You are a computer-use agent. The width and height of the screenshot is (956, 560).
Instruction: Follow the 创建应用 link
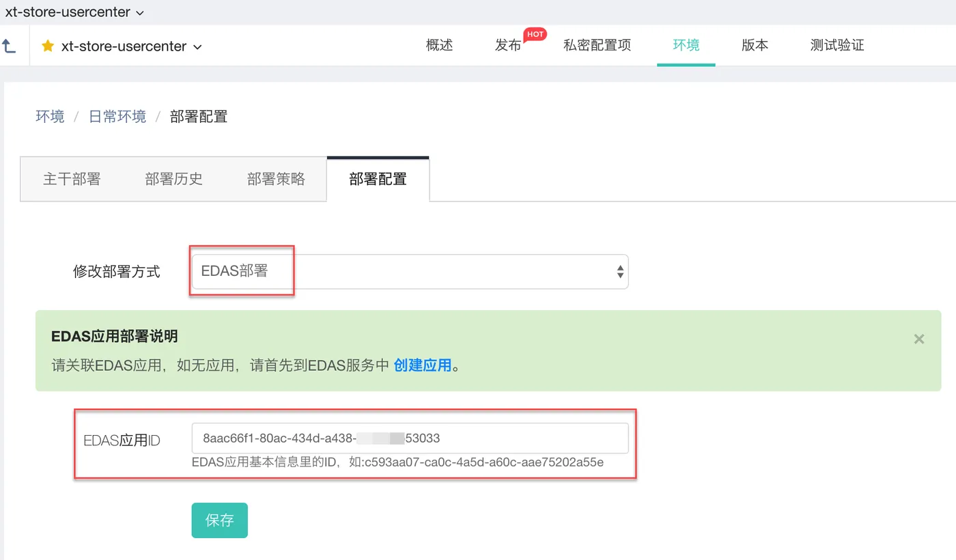pyautogui.click(x=423, y=365)
